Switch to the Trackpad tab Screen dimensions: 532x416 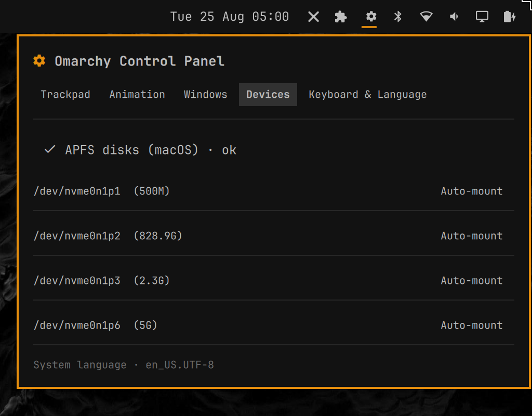click(x=65, y=95)
